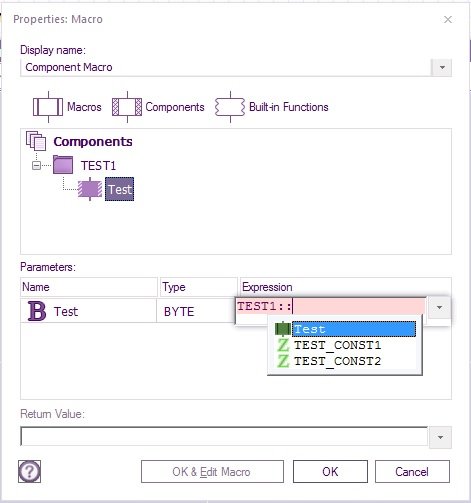Open the Expression field dropdown arrow
Image resolution: width=471 pixels, height=503 pixels.
tap(439, 307)
